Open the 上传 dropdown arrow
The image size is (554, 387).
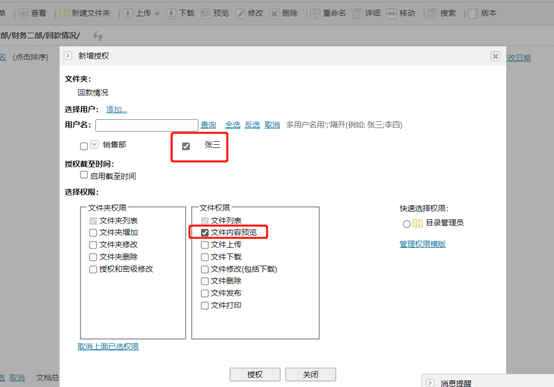point(157,14)
